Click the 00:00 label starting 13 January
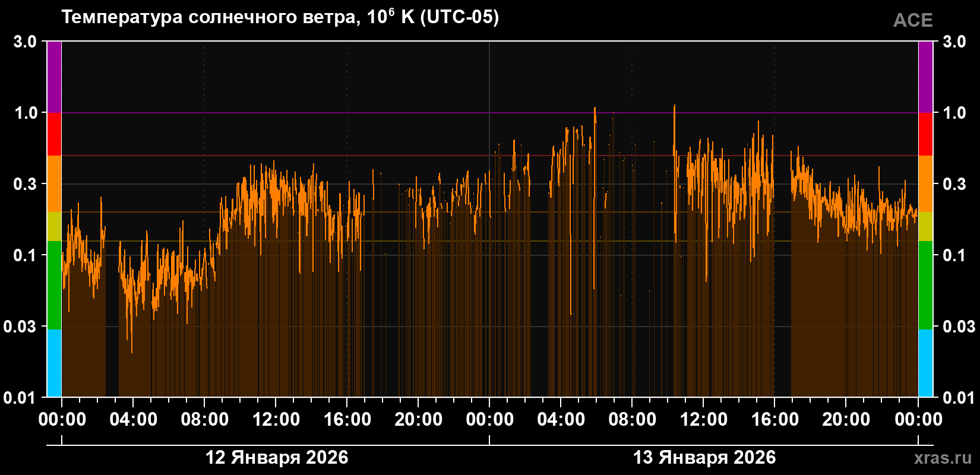The width and height of the screenshot is (980, 475). tap(489, 420)
